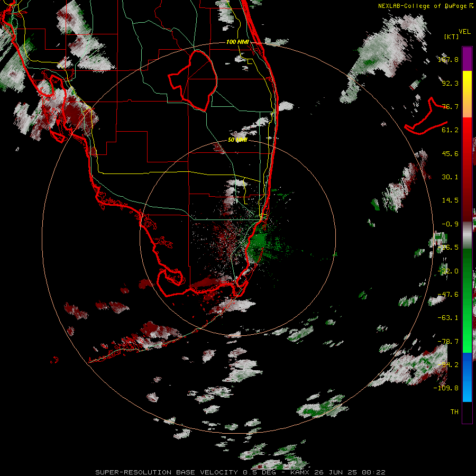Click the -16.5 legend value
This screenshot has height=476, width=476.
pyautogui.click(x=448, y=248)
